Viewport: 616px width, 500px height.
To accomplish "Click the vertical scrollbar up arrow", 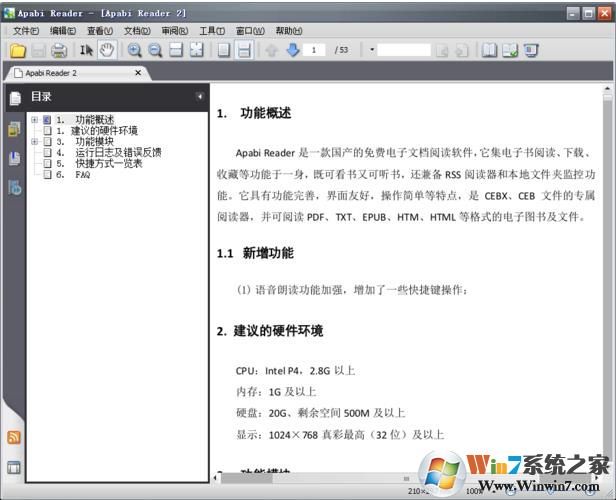I will pyautogui.click(x=607, y=89).
